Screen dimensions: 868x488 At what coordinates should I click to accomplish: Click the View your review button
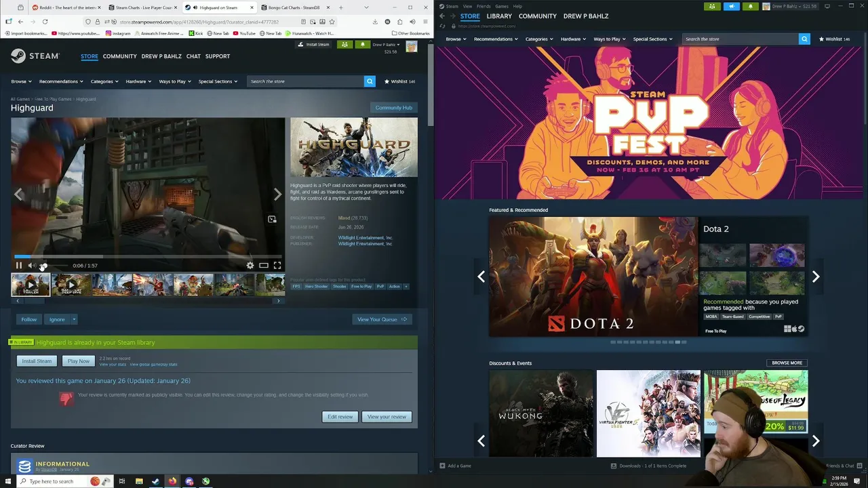tap(387, 417)
